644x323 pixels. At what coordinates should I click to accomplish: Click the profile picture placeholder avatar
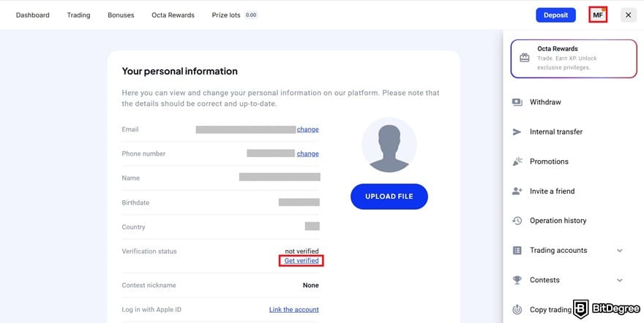[x=389, y=145]
